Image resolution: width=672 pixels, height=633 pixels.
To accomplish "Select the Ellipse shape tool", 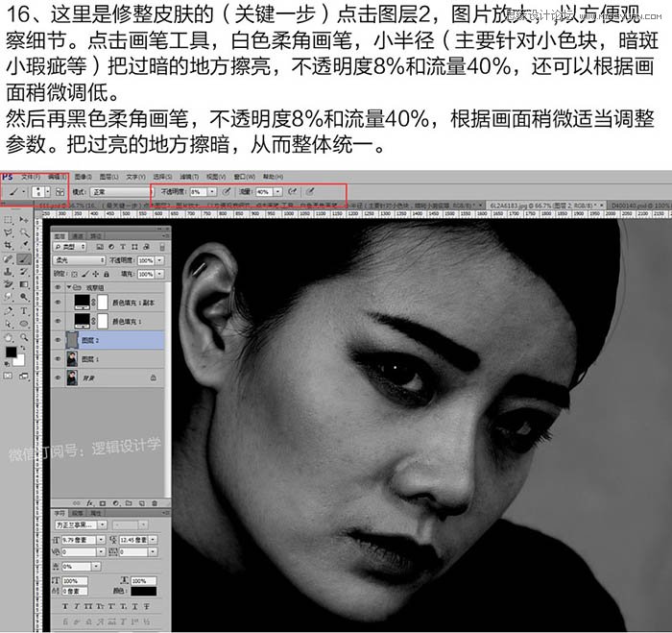I will (24, 324).
